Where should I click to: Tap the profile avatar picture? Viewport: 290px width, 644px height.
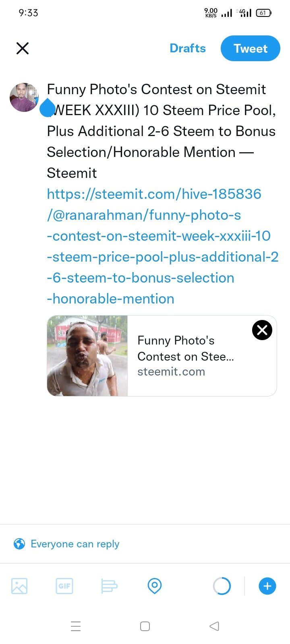click(24, 97)
